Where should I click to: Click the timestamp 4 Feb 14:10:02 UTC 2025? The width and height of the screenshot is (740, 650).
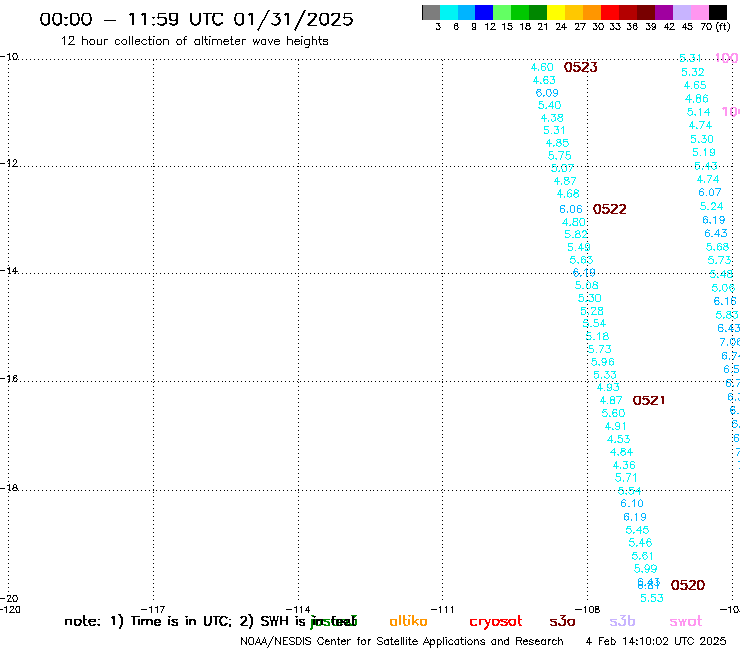coord(656,641)
